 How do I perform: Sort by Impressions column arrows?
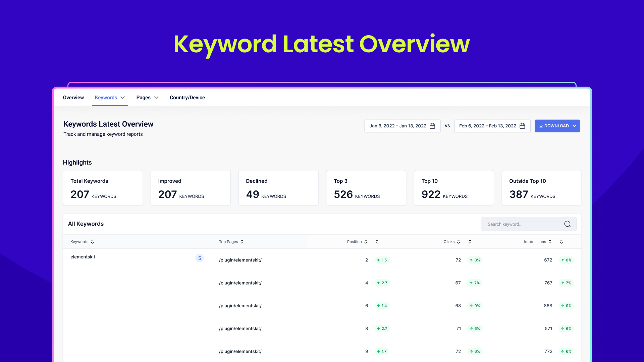click(550, 242)
